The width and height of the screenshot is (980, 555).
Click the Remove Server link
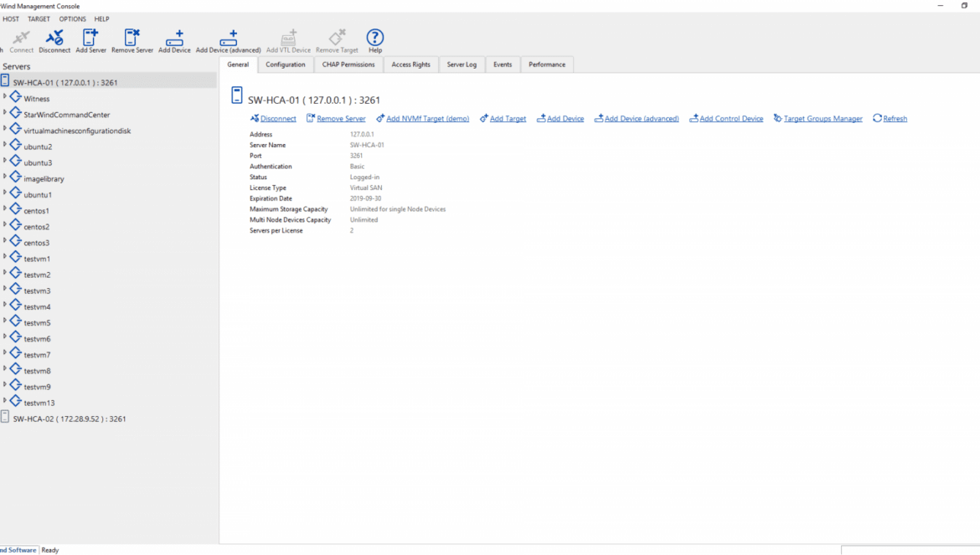point(341,119)
